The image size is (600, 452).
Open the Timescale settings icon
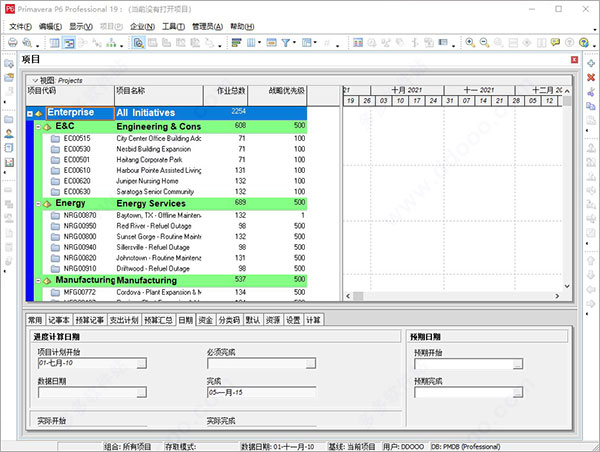[272, 42]
